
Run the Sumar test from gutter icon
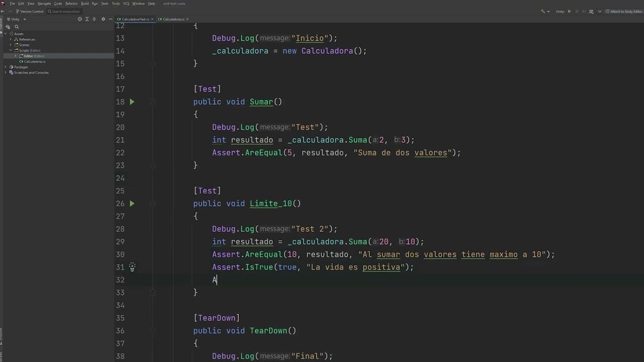pos(132,102)
